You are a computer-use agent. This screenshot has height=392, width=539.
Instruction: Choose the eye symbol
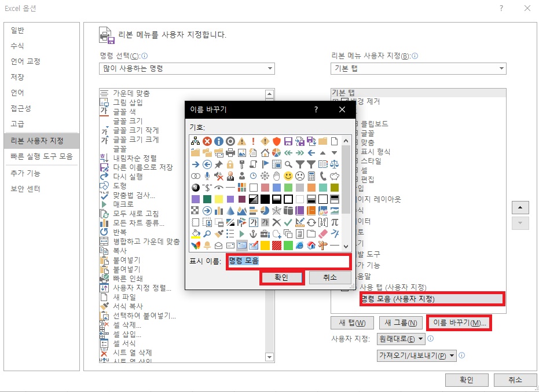point(219,188)
